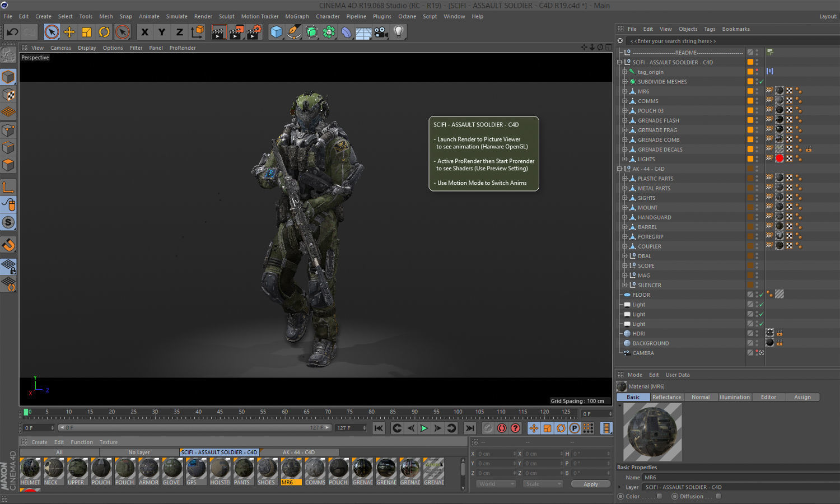The width and height of the screenshot is (840, 504).
Task: Select the Rotate tool in top toolbar
Action: [x=105, y=32]
